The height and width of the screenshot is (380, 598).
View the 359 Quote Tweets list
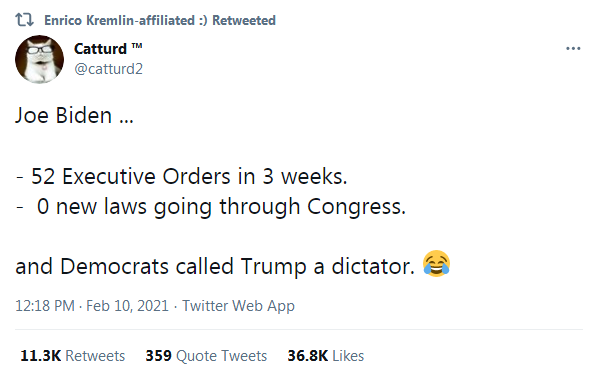206,356
